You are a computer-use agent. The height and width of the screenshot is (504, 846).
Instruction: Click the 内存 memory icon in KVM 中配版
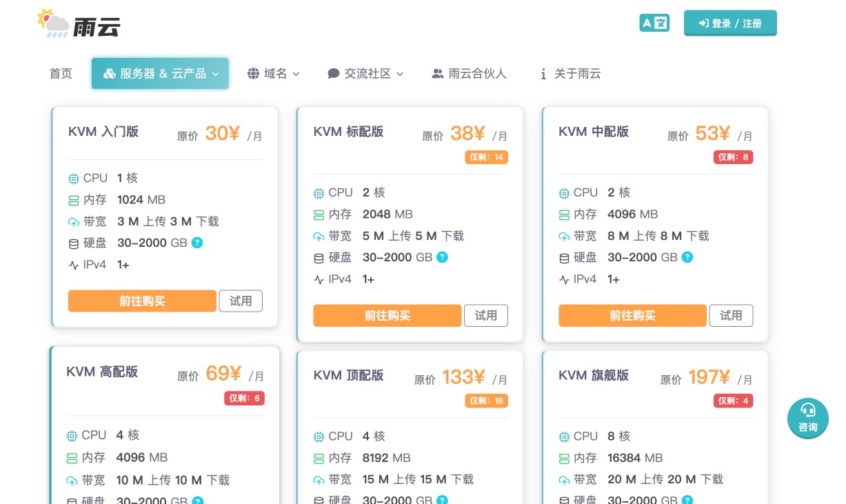pos(564,214)
